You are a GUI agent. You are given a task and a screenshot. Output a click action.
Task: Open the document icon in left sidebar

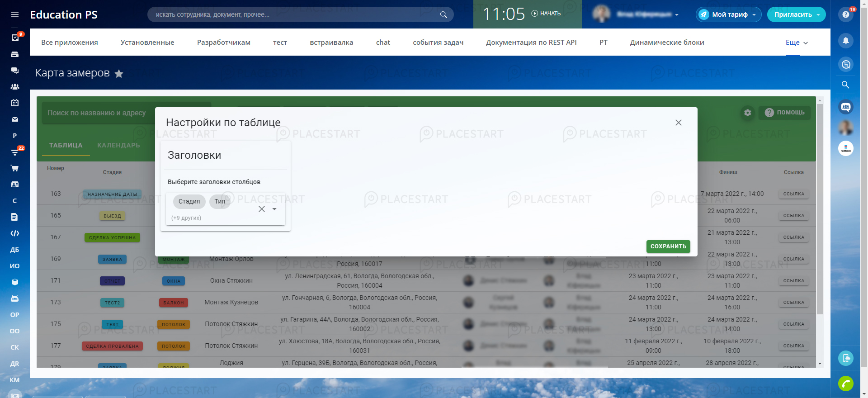15,217
